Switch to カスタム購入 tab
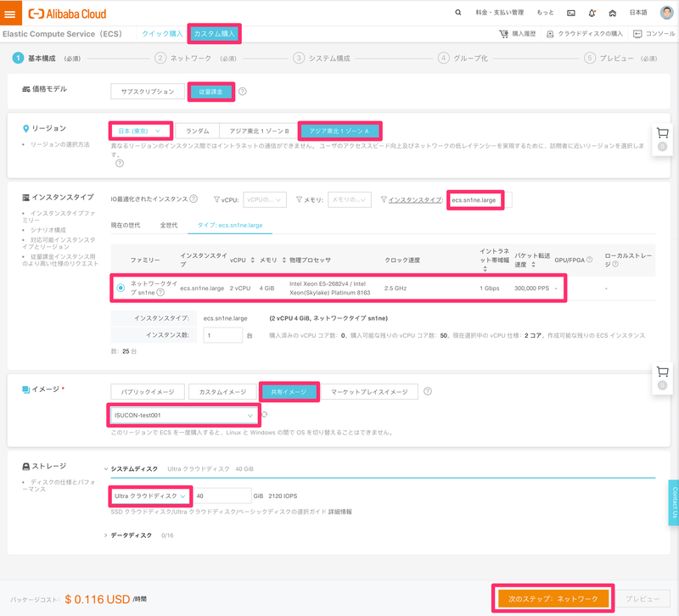679x616 pixels. click(x=215, y=34)
